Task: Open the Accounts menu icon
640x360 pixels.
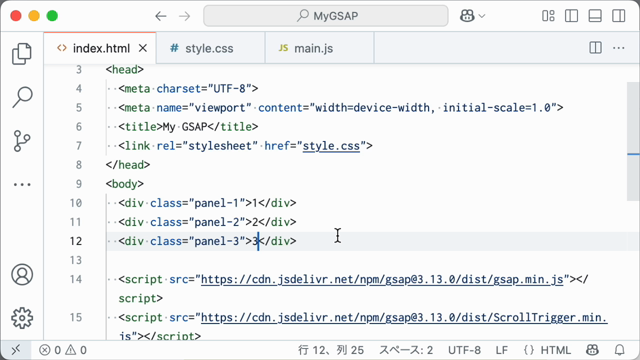Action: coord(22,274)
